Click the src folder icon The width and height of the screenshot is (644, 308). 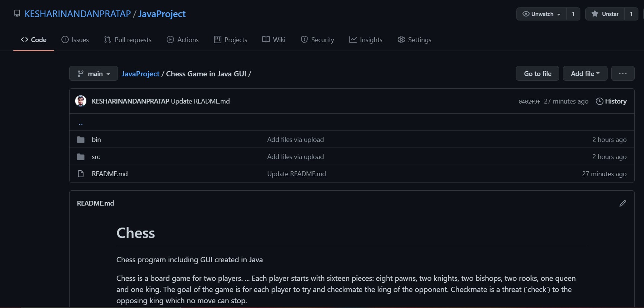pos(81,157)
